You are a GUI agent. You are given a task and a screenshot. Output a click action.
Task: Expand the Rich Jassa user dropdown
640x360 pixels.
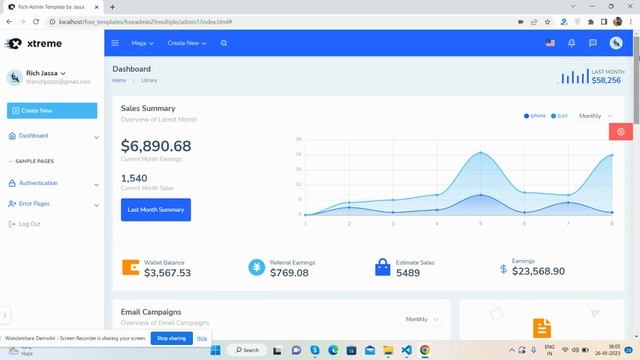click(x=46, y=73)
